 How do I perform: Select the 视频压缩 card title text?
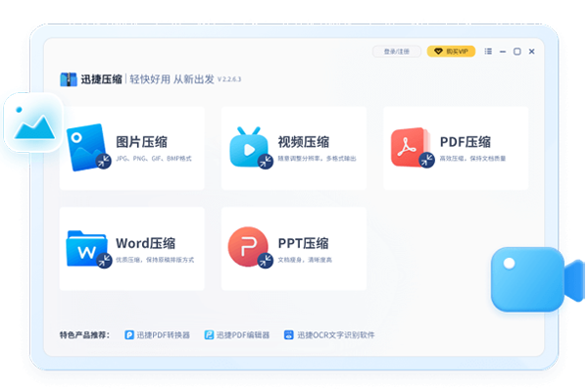[x=302, y=141]
